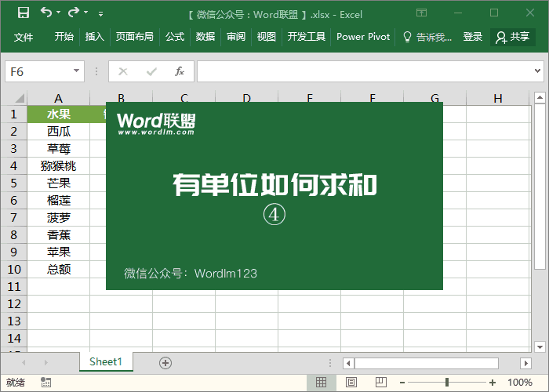Select row 10 header
The width and height of the screenshot is (549, 392).
coord(13,269)
